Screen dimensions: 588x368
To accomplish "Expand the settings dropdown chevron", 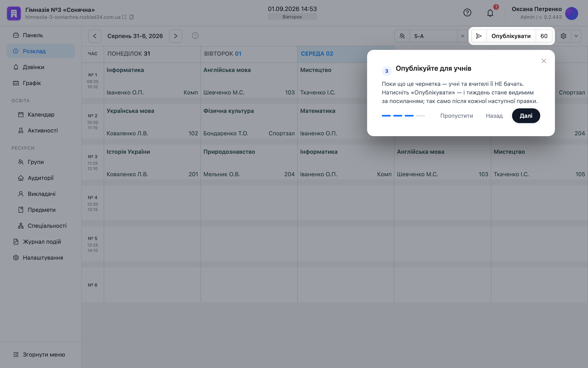I will coord(576,36).
